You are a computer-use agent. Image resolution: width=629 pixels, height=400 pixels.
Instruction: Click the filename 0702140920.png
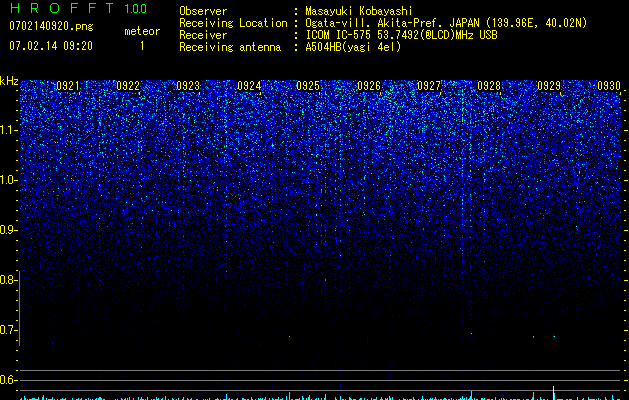click(x=51, y=26)
